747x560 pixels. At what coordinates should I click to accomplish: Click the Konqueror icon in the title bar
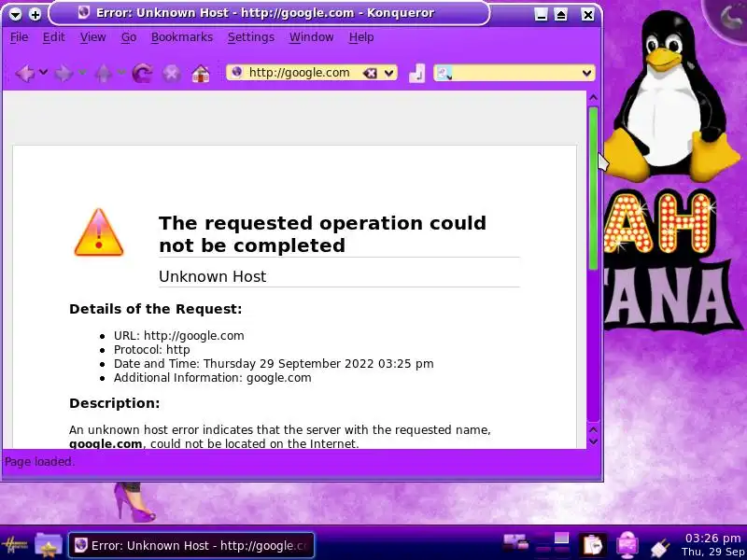tap(84, 13)
